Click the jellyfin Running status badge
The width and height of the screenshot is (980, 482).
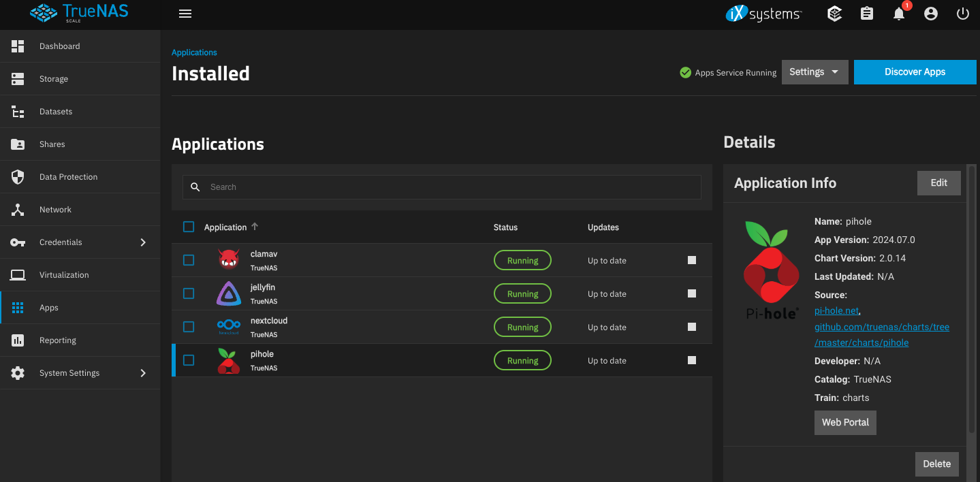[522, 293]
